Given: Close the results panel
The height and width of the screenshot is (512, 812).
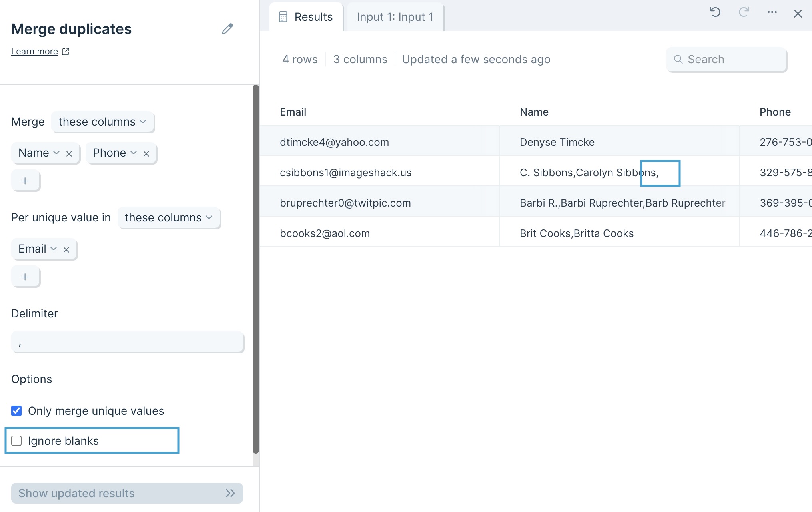Looking at the screenshot, I should click(x=798, y=14).
